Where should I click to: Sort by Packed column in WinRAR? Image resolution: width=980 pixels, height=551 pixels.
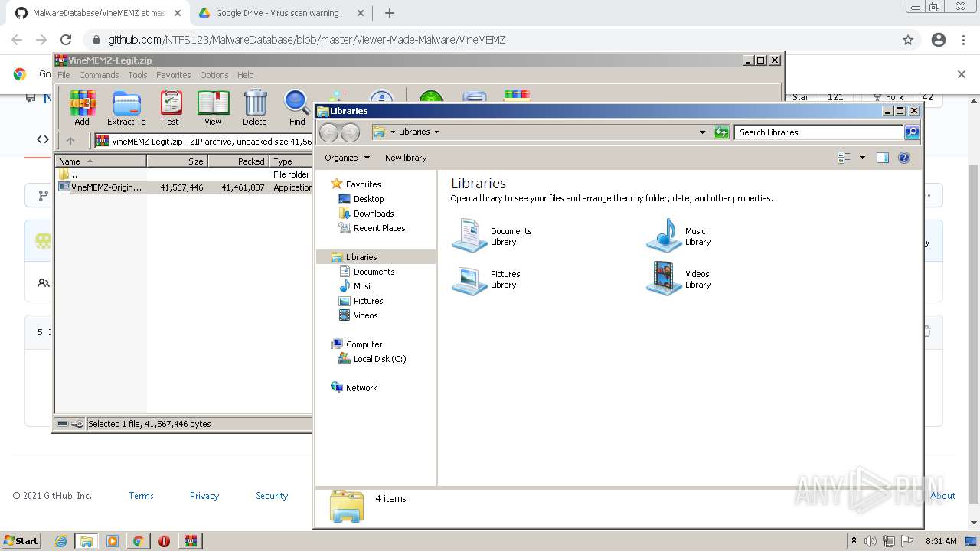238,161
